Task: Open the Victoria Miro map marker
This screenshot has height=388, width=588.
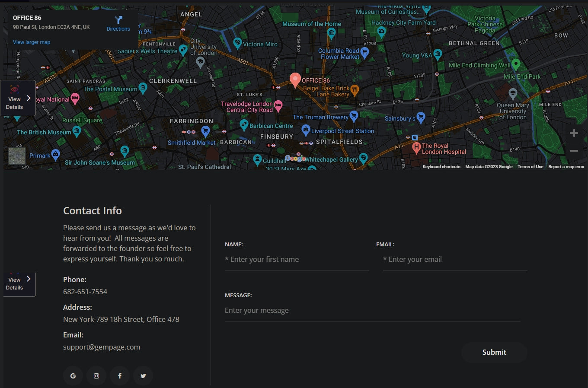Action: coord(237,43)
